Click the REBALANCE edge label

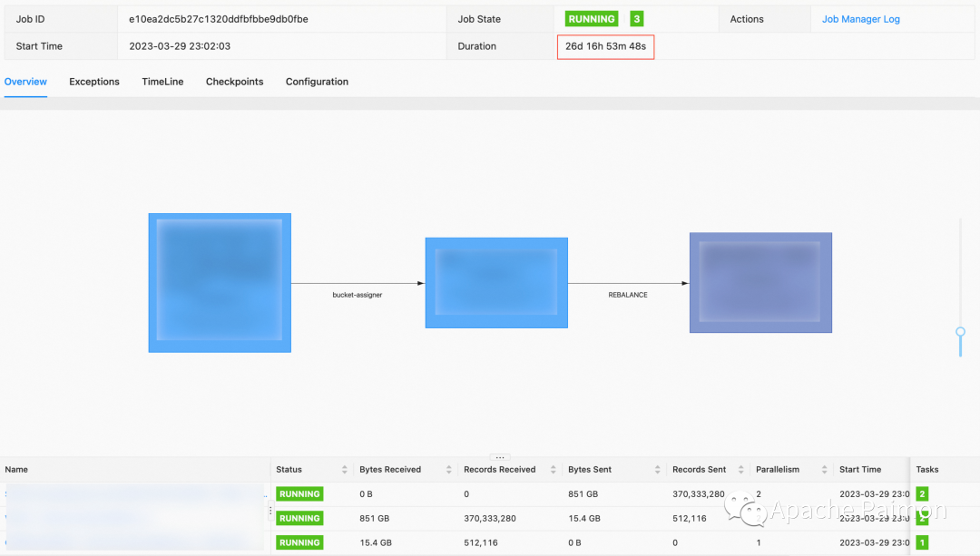point(628,295)
